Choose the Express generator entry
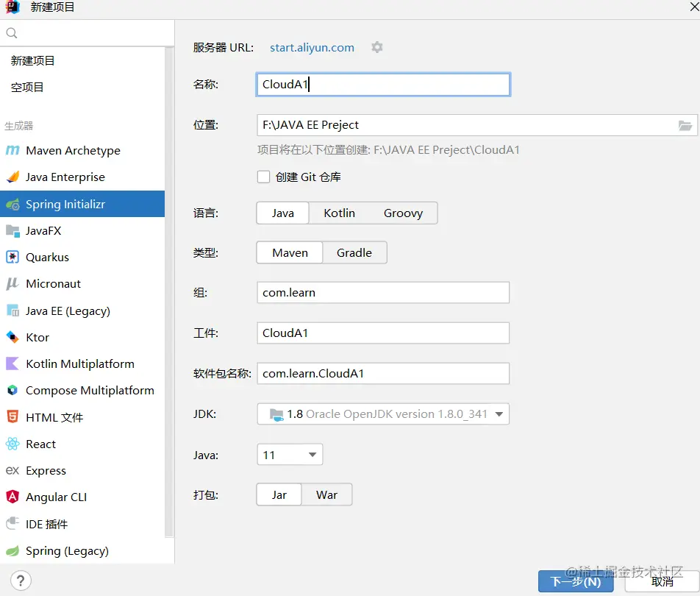 (82, 470)
